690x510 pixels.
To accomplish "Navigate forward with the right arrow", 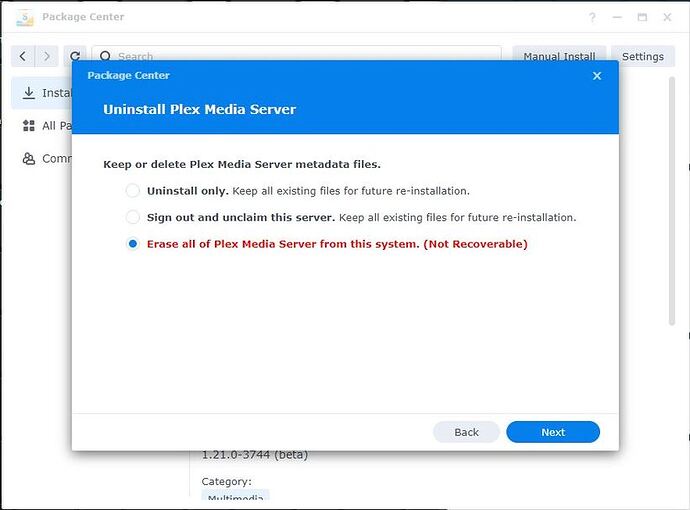I will pos(46,56).
